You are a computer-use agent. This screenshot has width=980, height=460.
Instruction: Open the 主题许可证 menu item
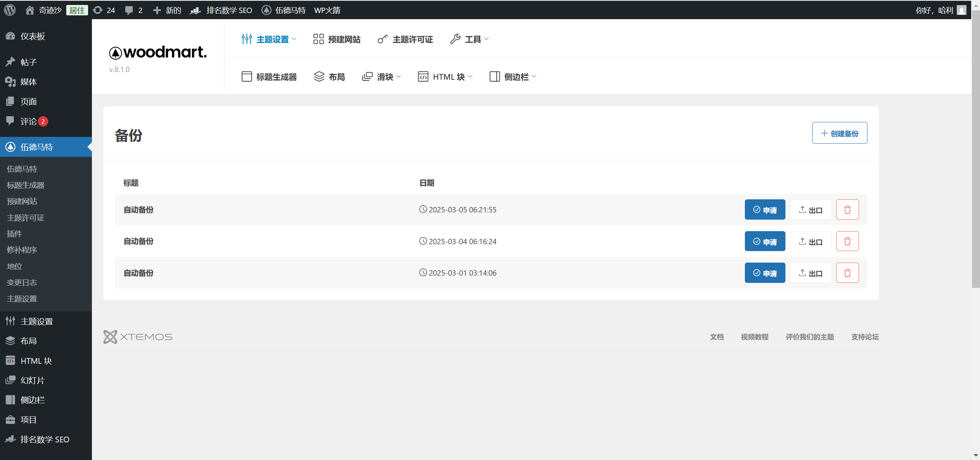tap(404, 39)
